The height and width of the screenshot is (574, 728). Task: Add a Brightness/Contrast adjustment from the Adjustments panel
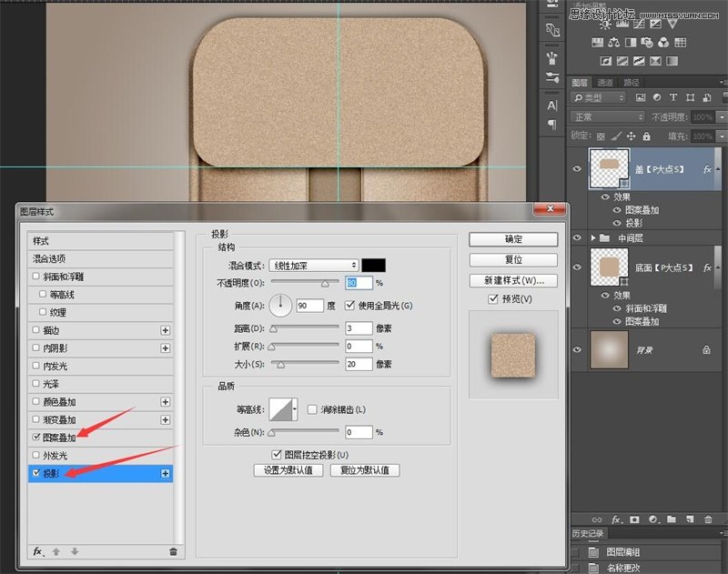605,25
